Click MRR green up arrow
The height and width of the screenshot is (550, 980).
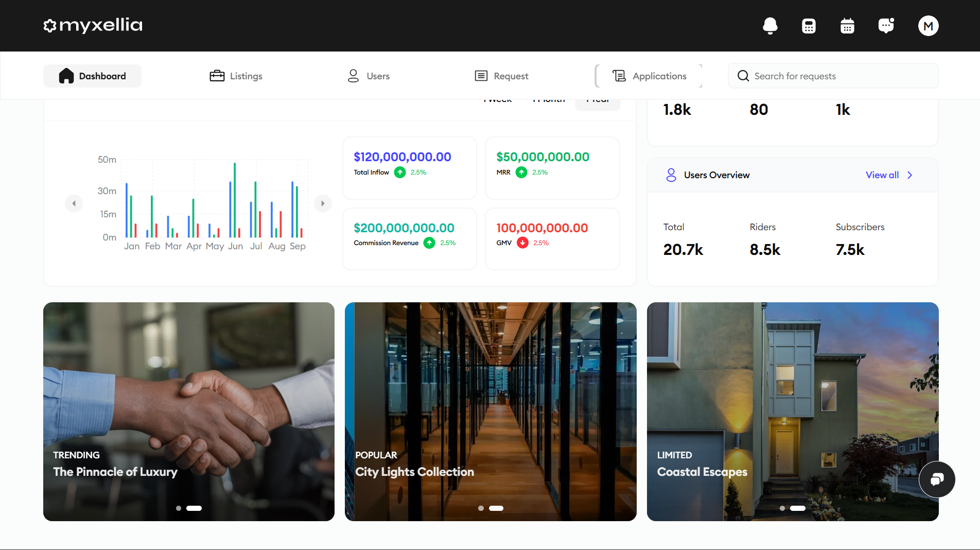[521, 173]
